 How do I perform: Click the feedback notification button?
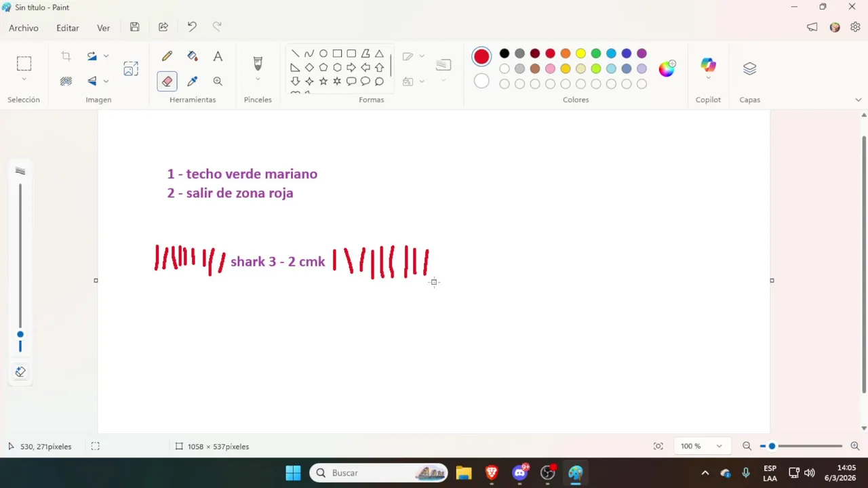point(812,27)
